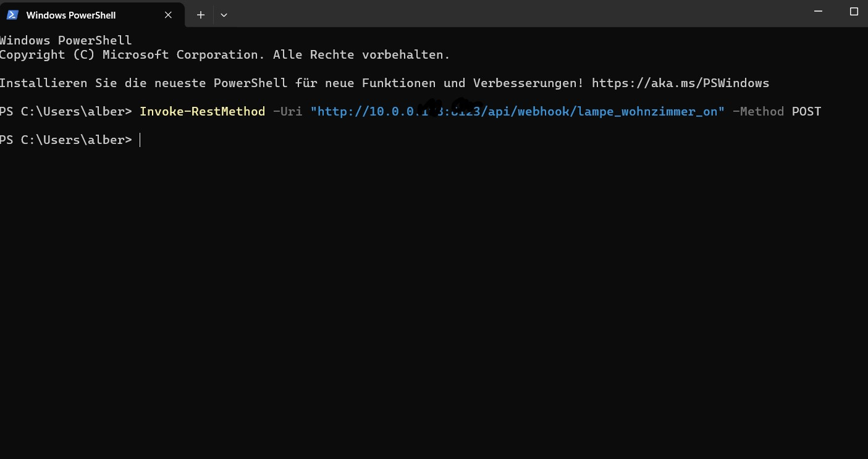Click the "Windows PowerShell" header line in output
This screenshot has height=459, width=868.
[65, 40]
